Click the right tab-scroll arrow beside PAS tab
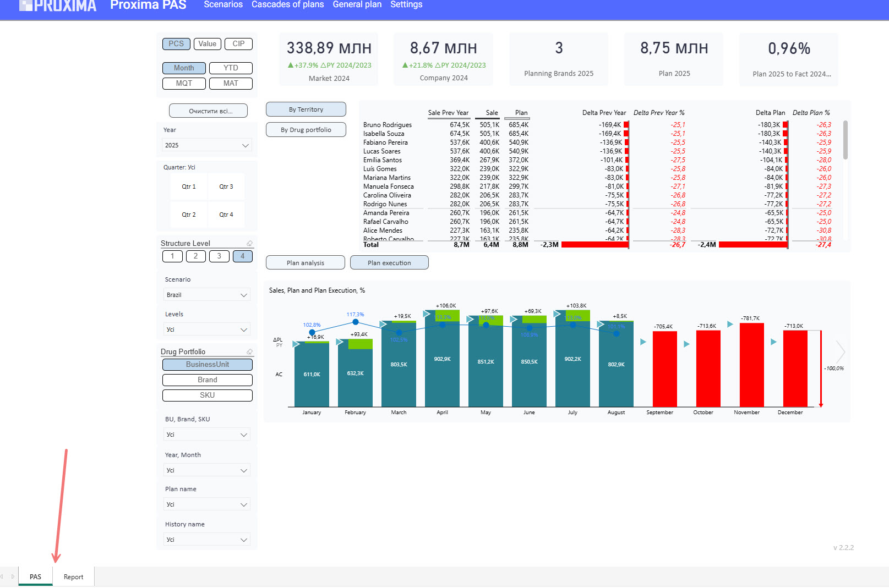Image resolution: width=889 pixels, height=588 pixels. click(13, 576)
